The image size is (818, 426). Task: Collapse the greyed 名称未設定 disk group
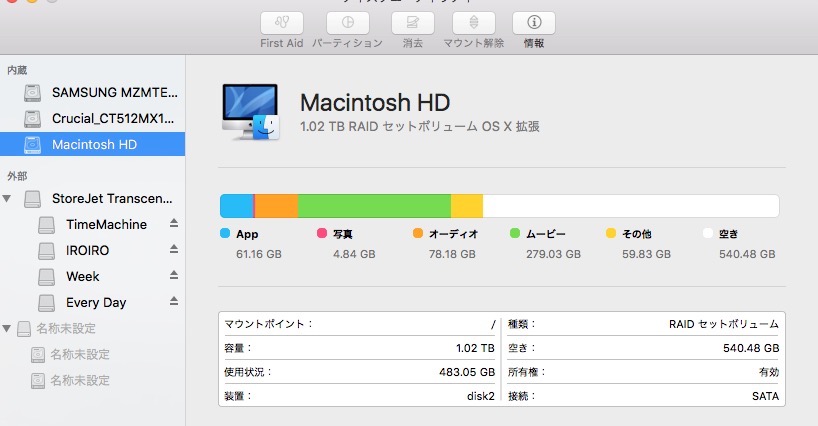(x=9, y=328)
